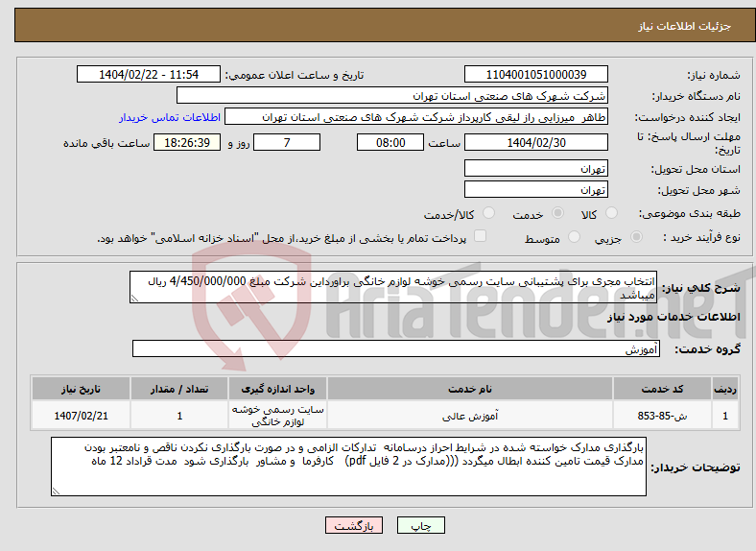Screen dimensions: 756x551
Task: Open the اطلاعات تماس خریدار link
Action: click(170, 117)
